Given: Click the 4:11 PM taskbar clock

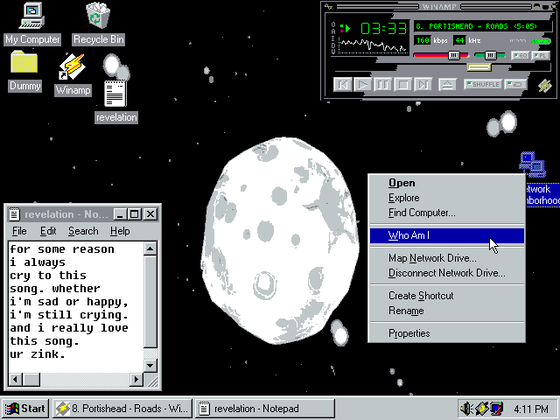Looking at the screenshot, I should pos(531,409).
